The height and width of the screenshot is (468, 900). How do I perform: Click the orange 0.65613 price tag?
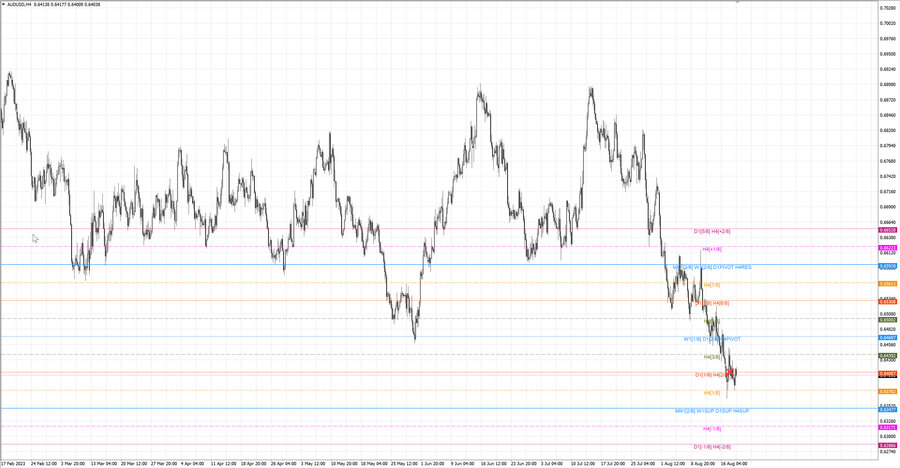[x=888, y=284]
